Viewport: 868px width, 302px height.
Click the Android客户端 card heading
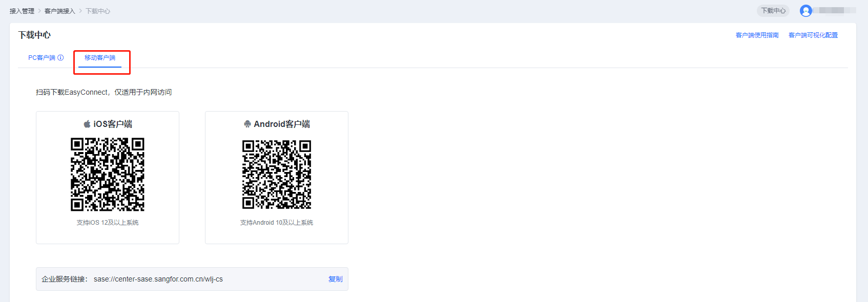(x=281, y=124)
